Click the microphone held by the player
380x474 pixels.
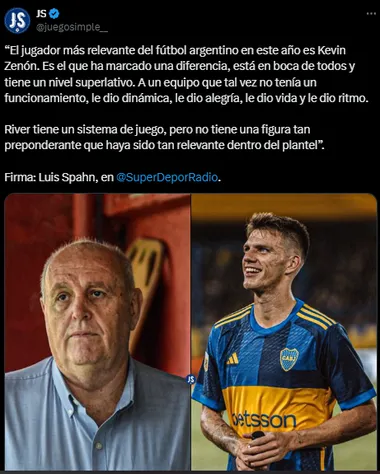(x=257, y=435)
